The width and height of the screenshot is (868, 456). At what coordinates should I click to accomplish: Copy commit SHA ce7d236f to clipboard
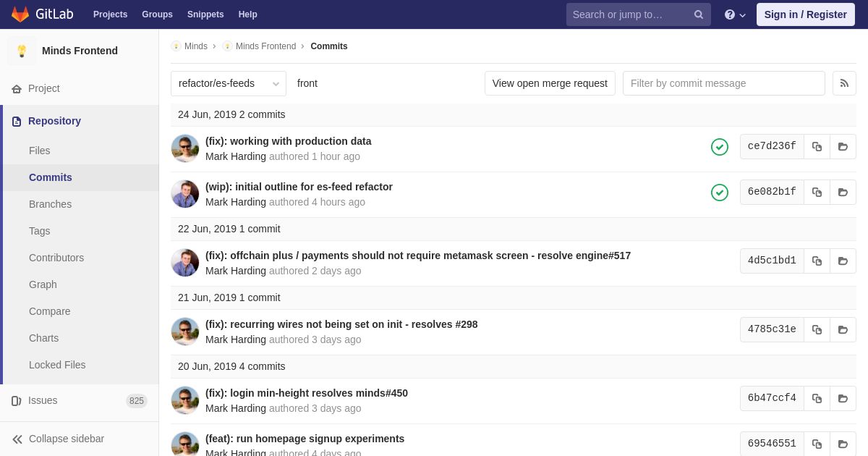click(817, 146)
